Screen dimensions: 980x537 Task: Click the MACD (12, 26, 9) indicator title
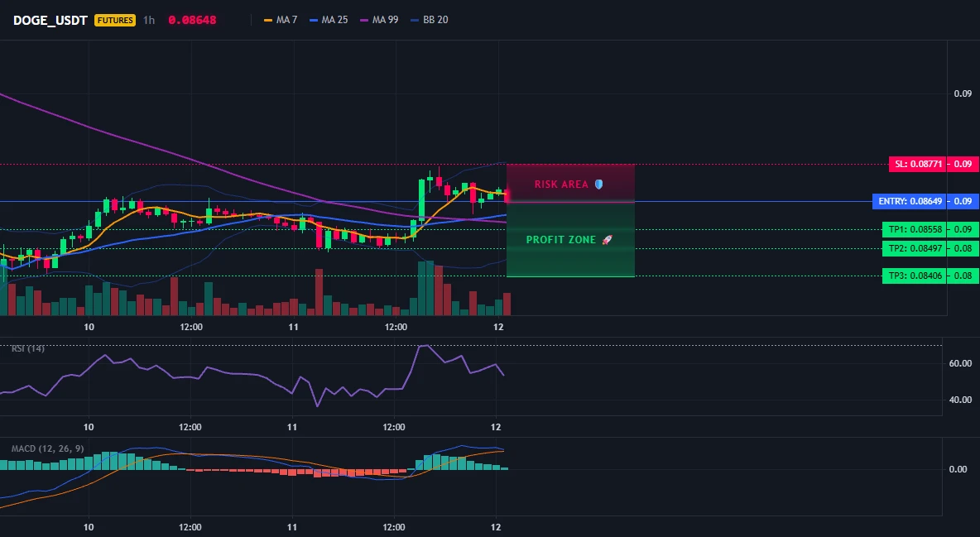click(x=47, y=448)
